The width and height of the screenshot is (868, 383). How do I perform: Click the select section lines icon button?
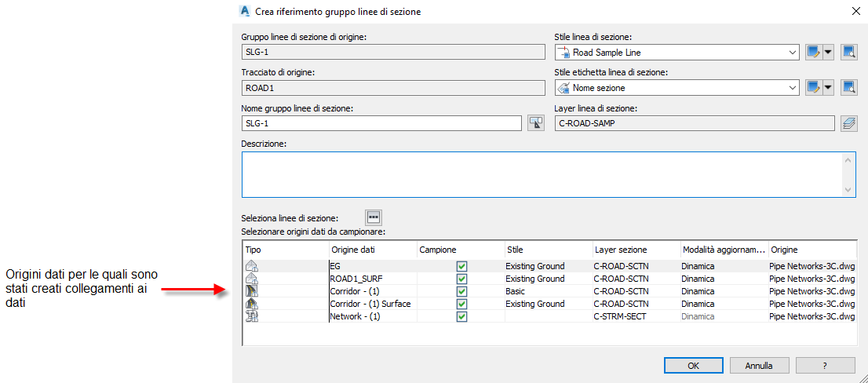click(x=374, y=217)
